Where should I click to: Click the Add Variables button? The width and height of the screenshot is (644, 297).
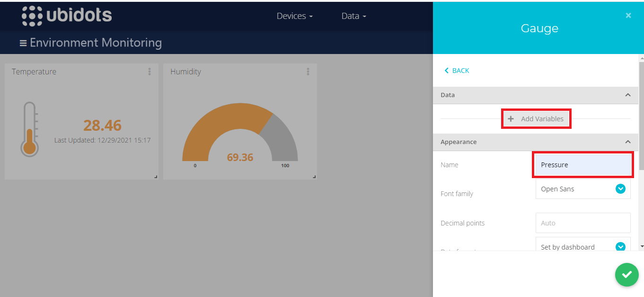click(x=536, y=119)
